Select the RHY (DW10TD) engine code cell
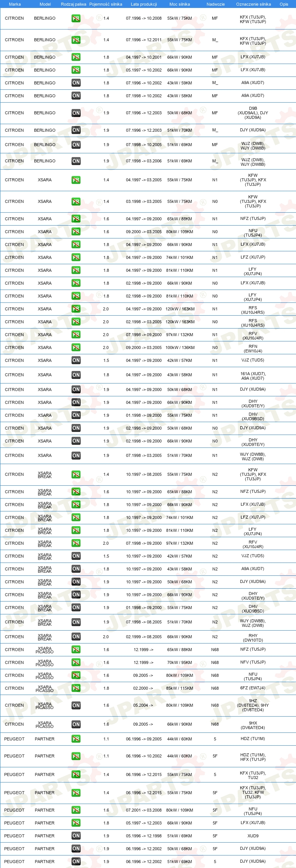The width and height of the screenshot is (296, 868). 253,638
